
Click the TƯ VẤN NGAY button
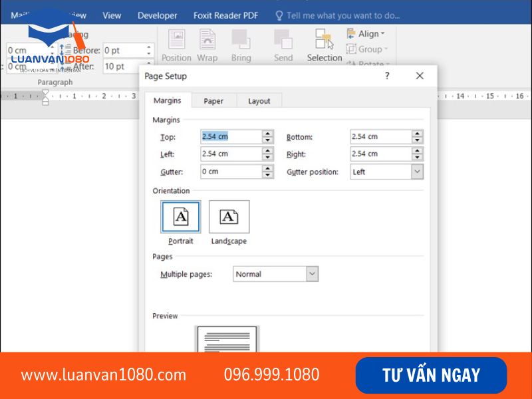click(x=431, y=375)
